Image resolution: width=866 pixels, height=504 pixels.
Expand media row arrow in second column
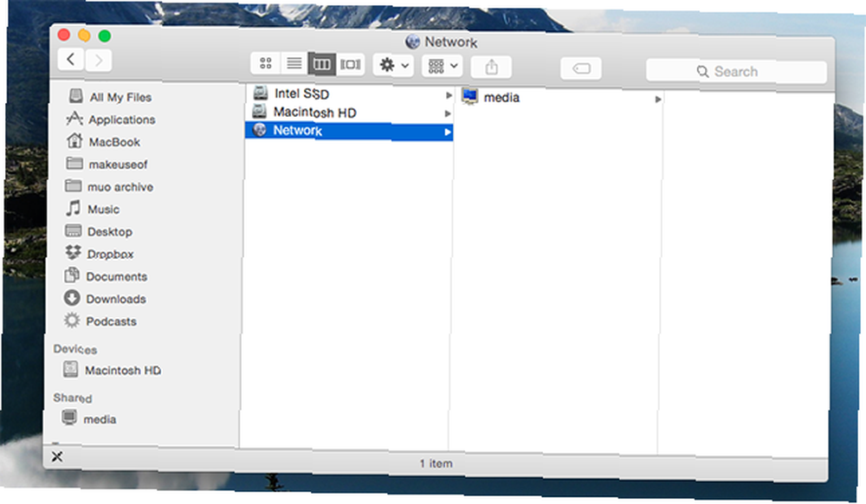coord(658,100)
